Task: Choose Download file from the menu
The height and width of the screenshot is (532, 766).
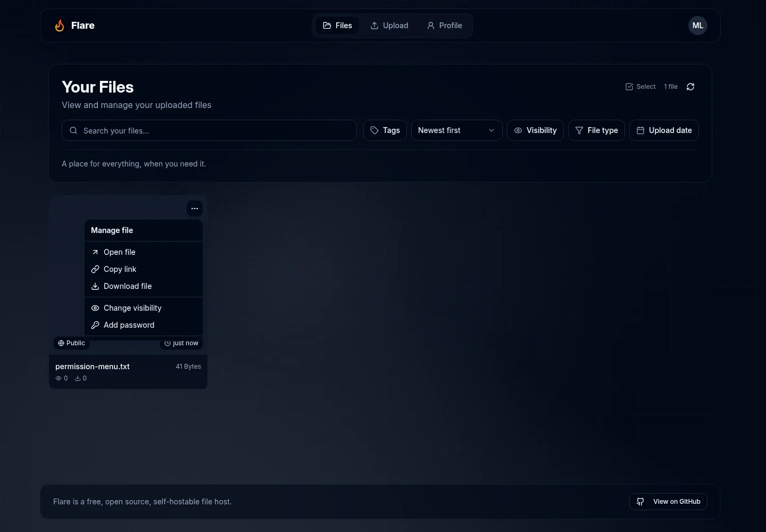Action: pyautogui.click(x=144, y=286)
